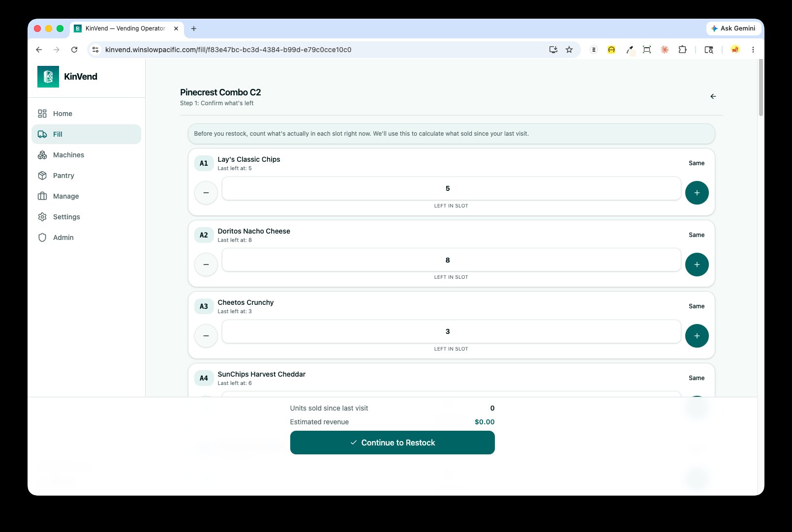Close the KinVend tab
This screenshot has width=792, height=532.
[x=176, y=29]
